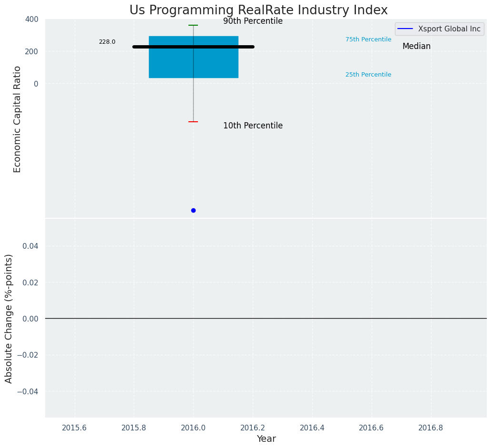Select the 75th Percentile label
The image size is (492, 448).
(368, 39)
